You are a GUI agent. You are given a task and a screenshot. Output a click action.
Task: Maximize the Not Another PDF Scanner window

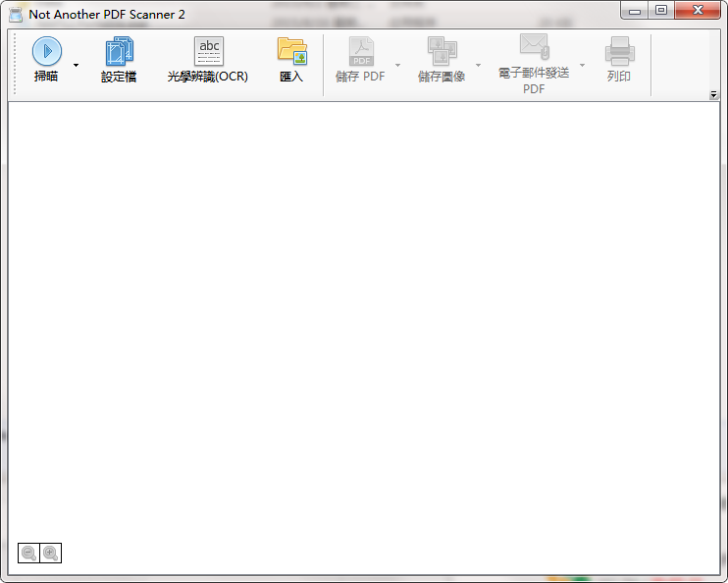click(661, 10)
